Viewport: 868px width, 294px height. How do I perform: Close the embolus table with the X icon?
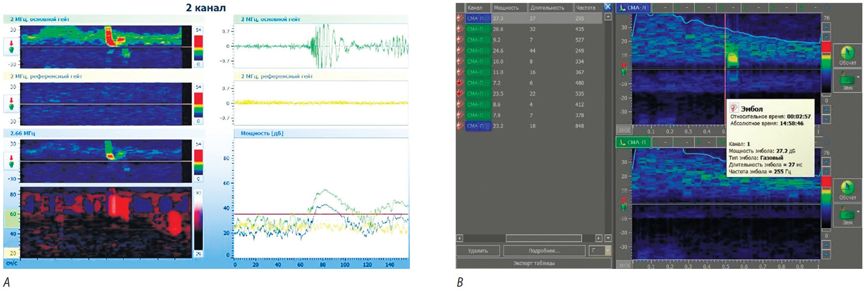608,7
